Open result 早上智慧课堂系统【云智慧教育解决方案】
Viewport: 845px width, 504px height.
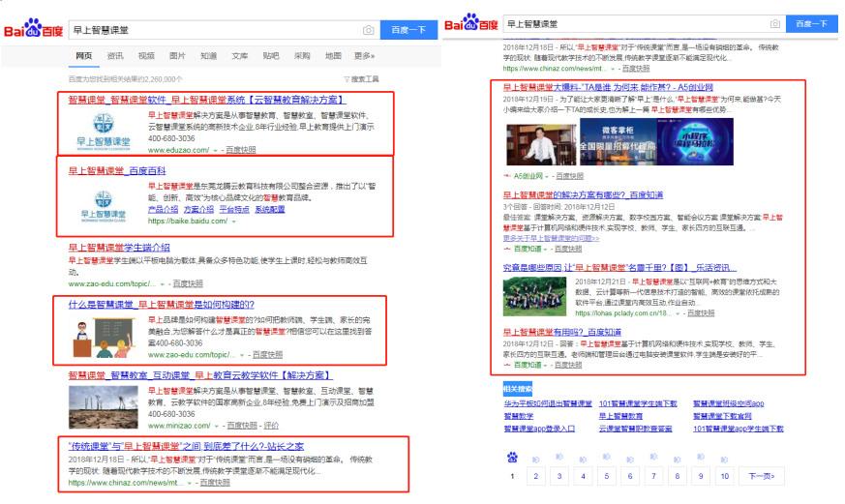[x=207, y=100]
